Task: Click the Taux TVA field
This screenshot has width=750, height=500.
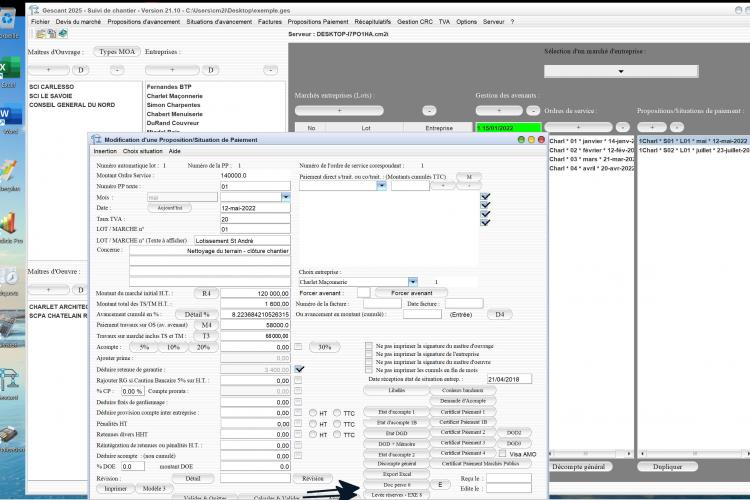Action: click(255, 219)
